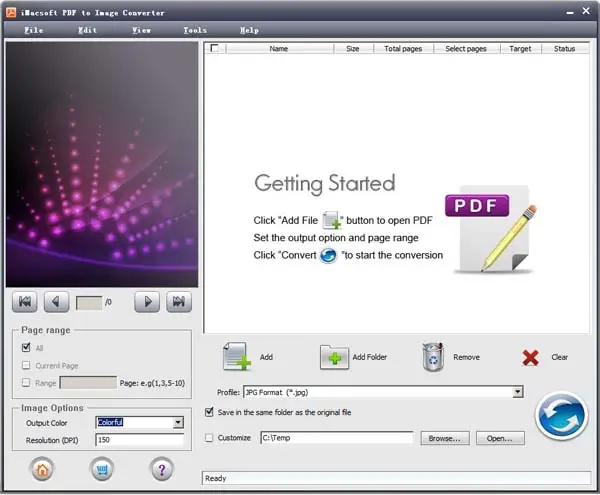Click the Target column header
The image size is (600, 495).
520,49
